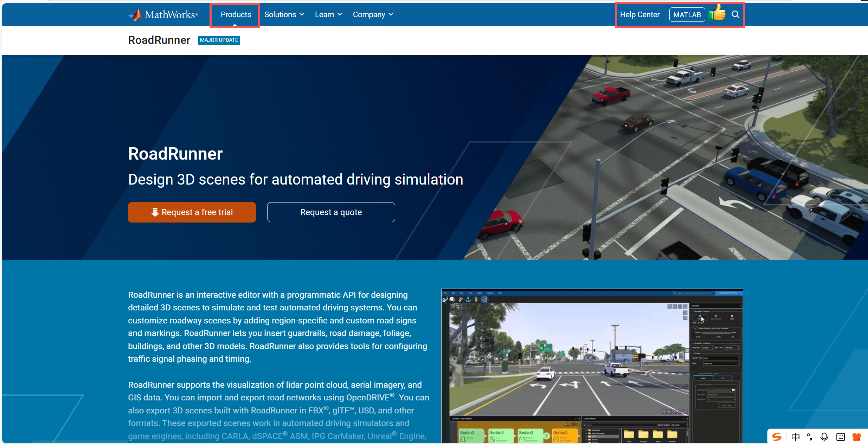
Task: Go to Help Center
Action: tap(640, 15)
